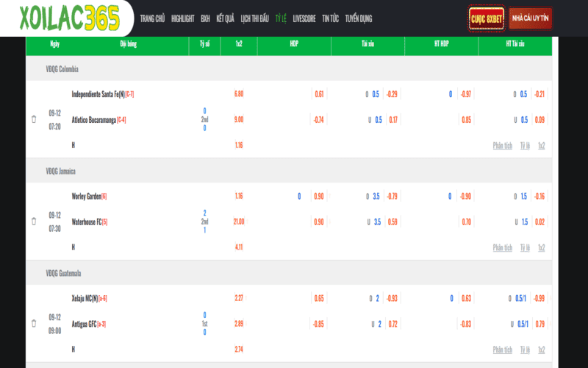The width and height of the screenshot is (588, 368).
Task: Open 1x2 link for the Guatemala match
Action: pyautogui.click(x=542, y=350)
